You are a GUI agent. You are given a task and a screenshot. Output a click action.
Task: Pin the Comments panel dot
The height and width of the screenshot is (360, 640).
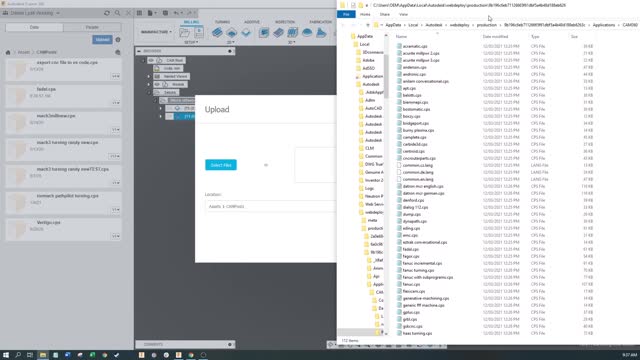coord(229,344)
